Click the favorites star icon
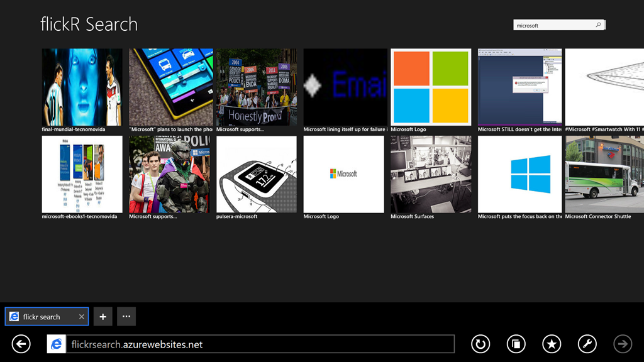Image resolution: width=644 pixels, height=362 pixels. tap(552, 344)
